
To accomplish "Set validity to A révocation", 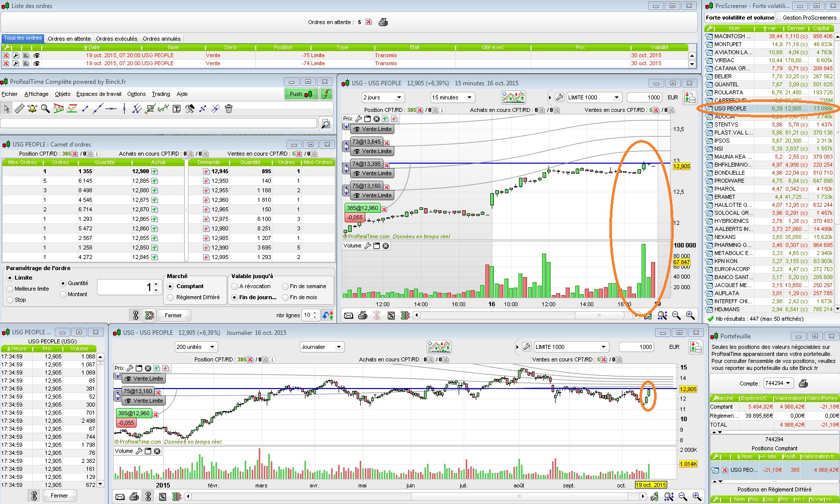I will [x=235, y=286].
